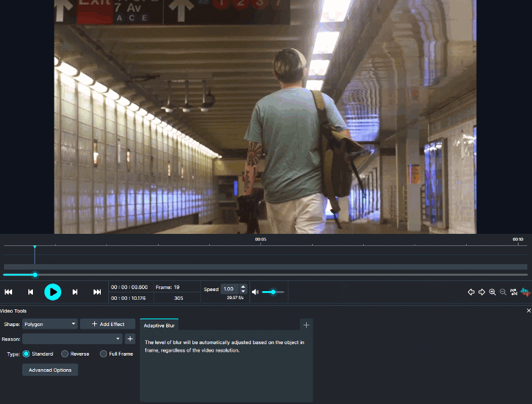Screen dimensions: 532x404
Task: Select the Standard blur type
Action: click(27, 354)
